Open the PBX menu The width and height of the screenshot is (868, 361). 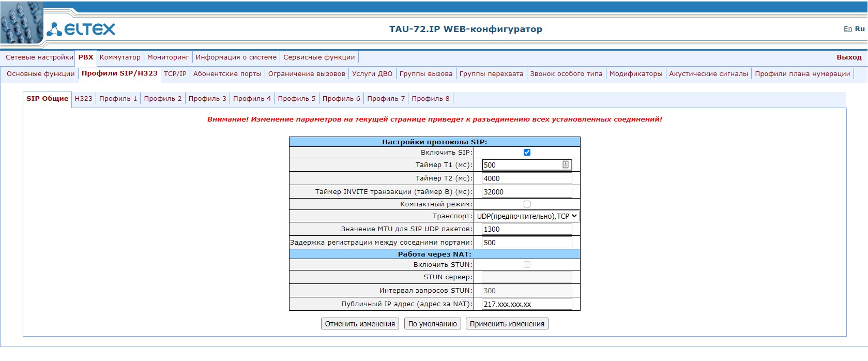click(86, 57)
